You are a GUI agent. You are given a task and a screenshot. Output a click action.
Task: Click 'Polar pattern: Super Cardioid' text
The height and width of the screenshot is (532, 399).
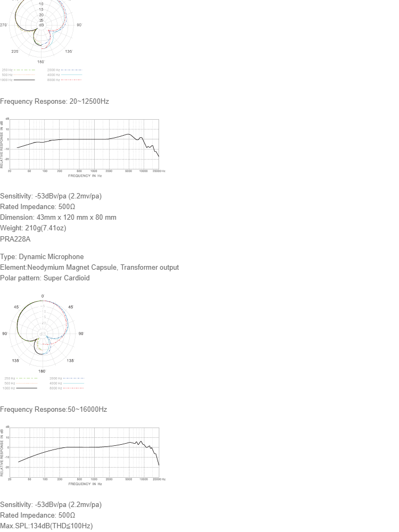click(45, 278)
